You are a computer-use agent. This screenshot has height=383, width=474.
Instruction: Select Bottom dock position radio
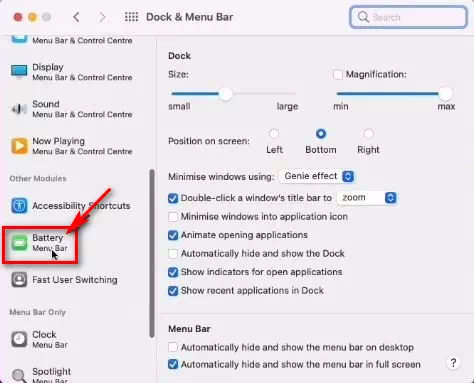tap(321, 134)
